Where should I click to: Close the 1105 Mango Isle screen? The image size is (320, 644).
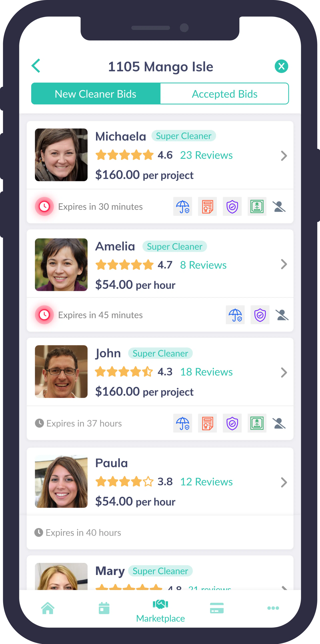(x=281, y=66)
